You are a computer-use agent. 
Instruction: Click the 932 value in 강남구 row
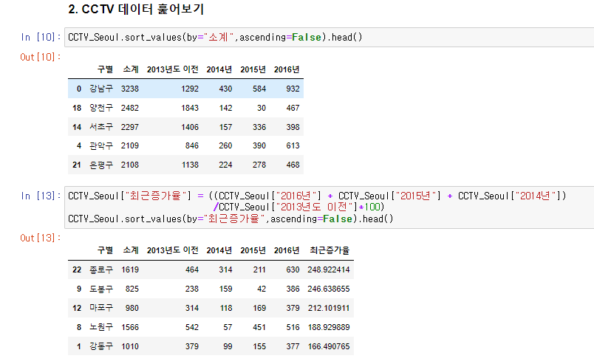pyautogui.click(x=293, y=89)
